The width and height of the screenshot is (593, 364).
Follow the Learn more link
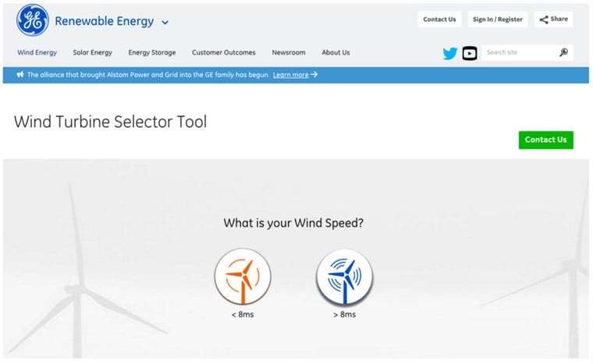coord(290,75)
